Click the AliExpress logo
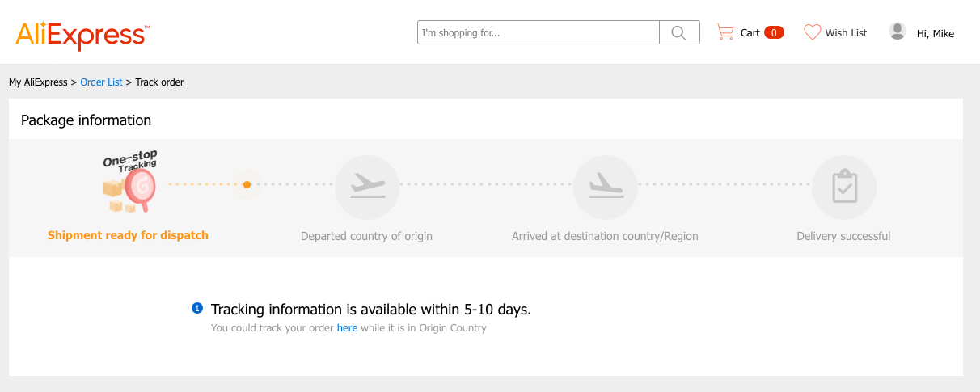Image resolution: width=980 pixels, height=392 pixels. pos(82,35)
